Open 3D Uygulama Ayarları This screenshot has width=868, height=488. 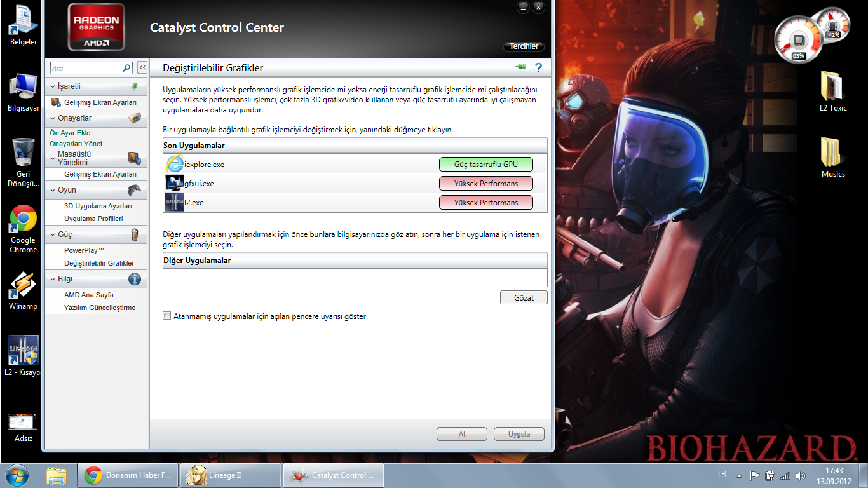click(x=98, y=206)
